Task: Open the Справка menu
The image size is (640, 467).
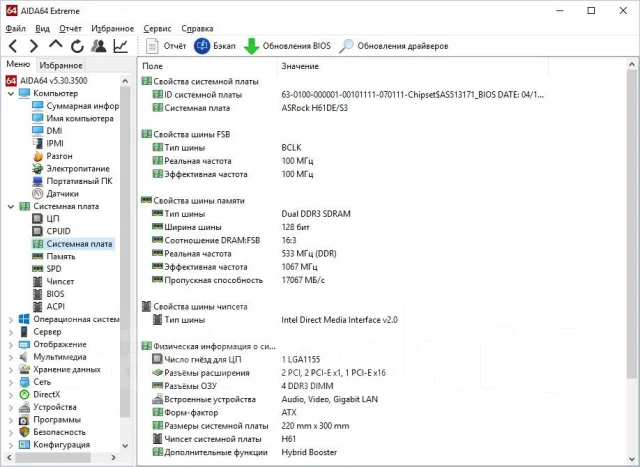Action: coord(197,29)
